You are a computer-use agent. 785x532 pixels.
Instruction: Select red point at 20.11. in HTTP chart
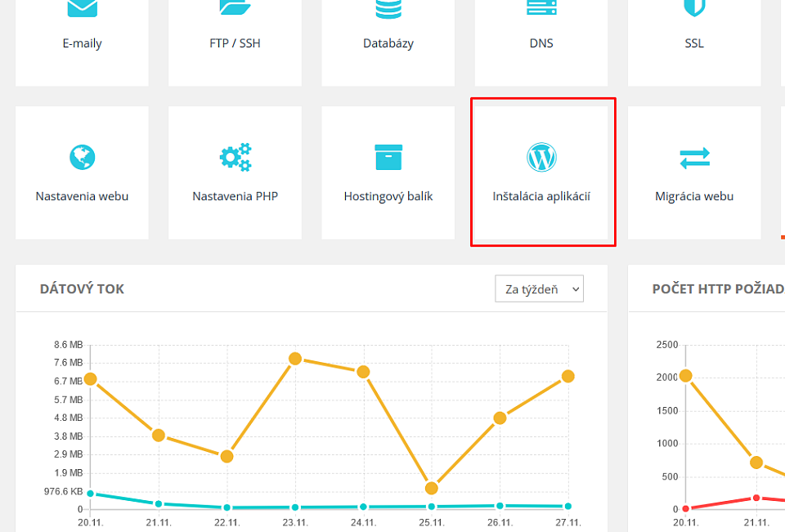[686, 508]
